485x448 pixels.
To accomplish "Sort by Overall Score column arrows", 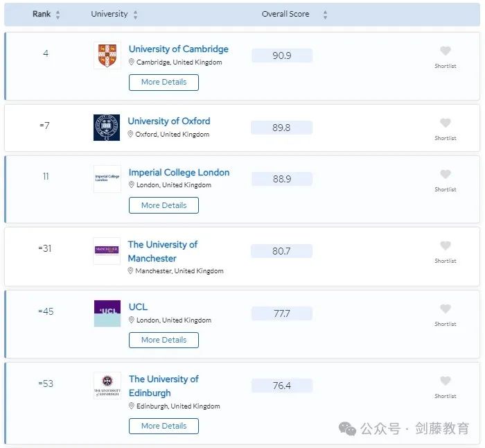I will click(325, 15).
